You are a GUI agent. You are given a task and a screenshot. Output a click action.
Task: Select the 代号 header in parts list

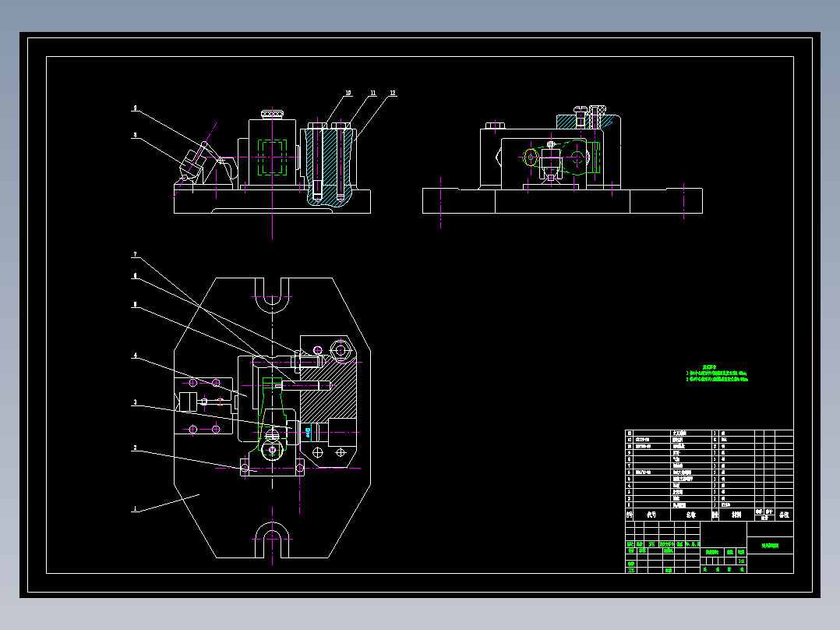coord(651,515)
